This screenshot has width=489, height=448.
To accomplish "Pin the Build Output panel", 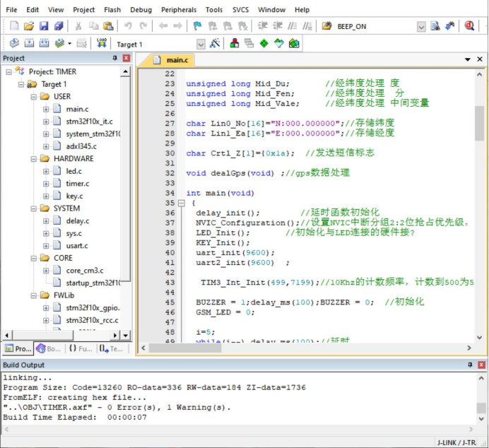I will (x=471, y=365).
